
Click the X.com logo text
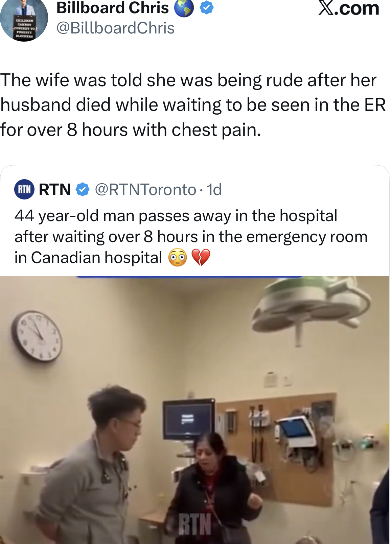349,8
